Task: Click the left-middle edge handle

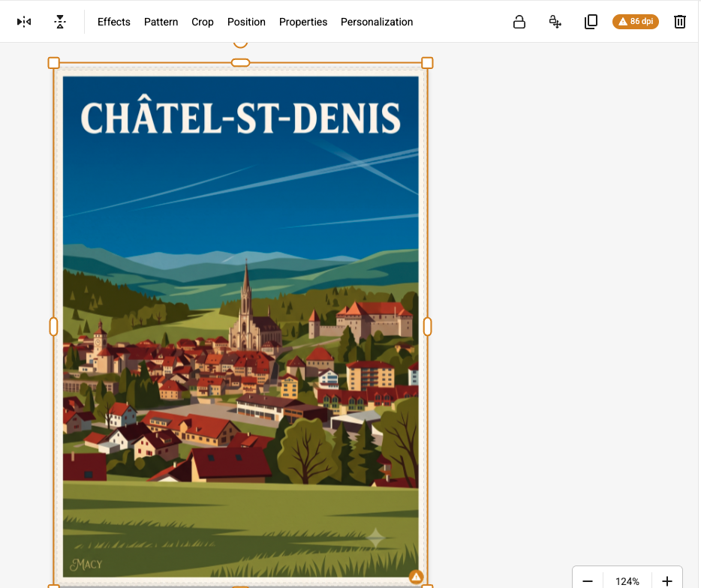Action: (x=53, y=326)
